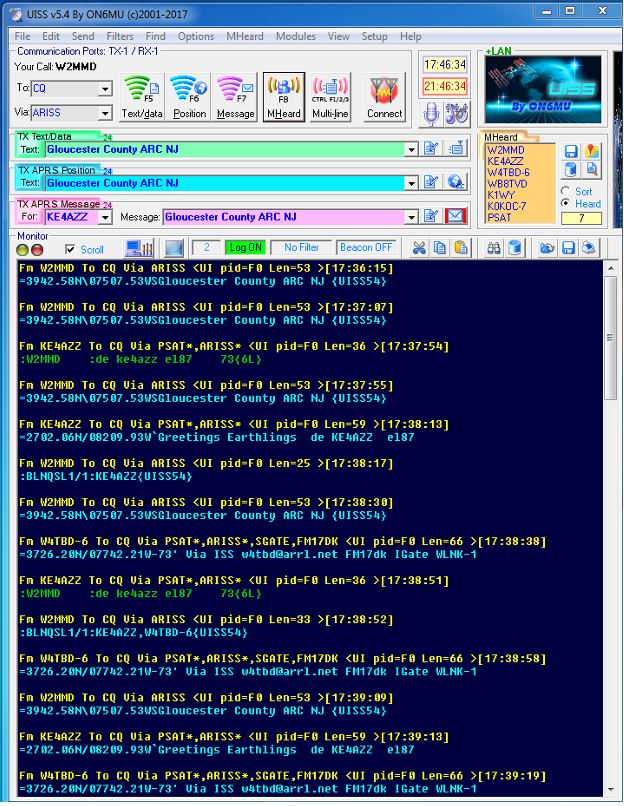This screenshot has width=624, height=806.
Task: Open the Multi-line CTRL F1/2/3 button
Action: coord(330,97)
